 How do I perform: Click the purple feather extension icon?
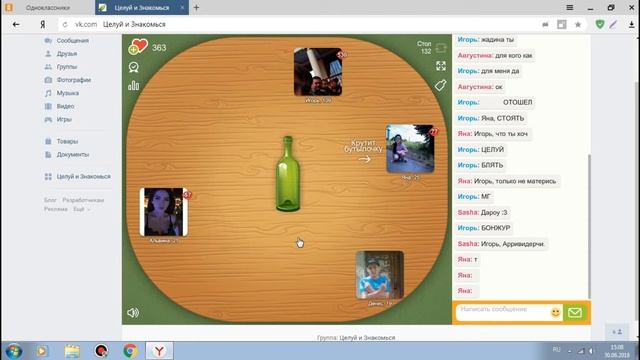pyautogui.click(x=613, y=24)
